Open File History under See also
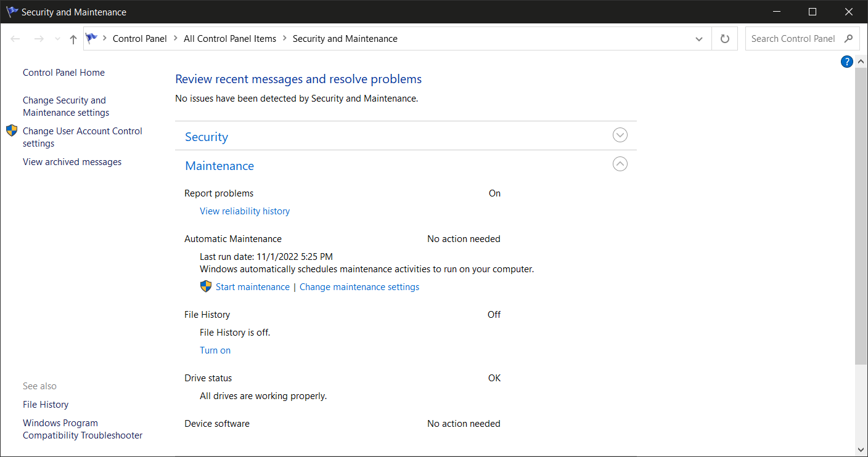This screenshot has height=457, width=868. point(46,405)
